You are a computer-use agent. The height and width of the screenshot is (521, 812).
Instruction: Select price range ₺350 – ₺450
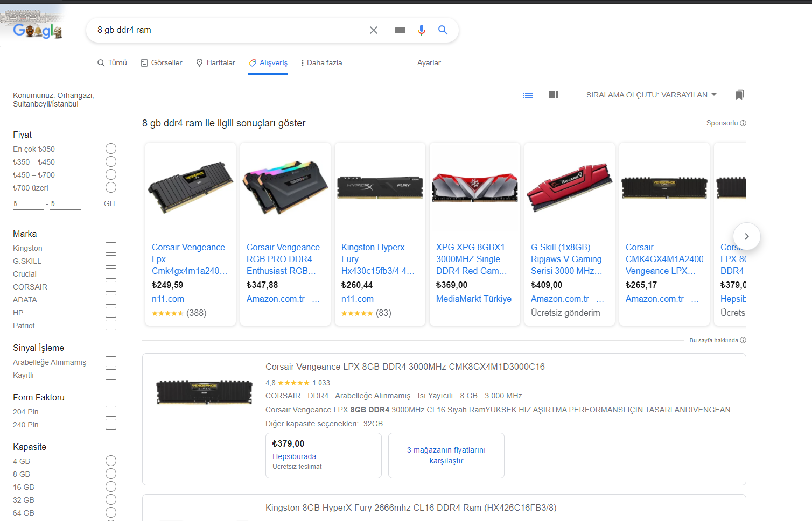111,161
